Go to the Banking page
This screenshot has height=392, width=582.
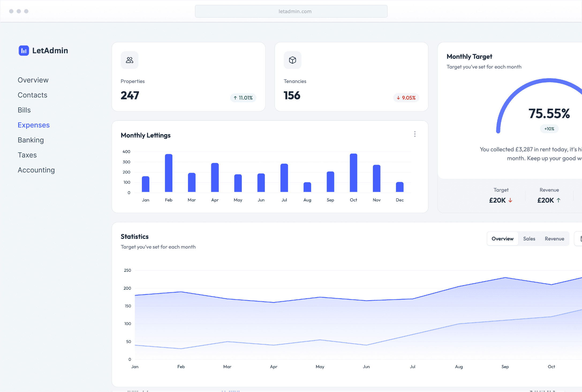pyautogui.click(x=31, y=140)
